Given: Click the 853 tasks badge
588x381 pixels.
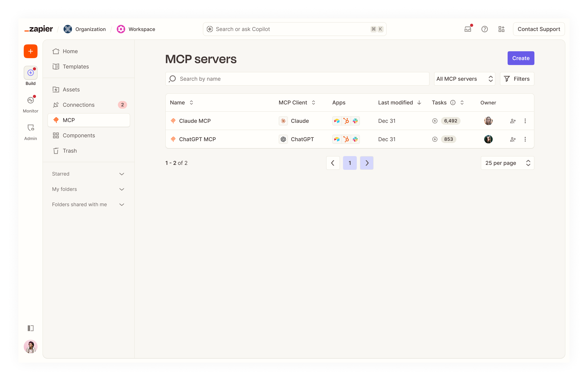Looking at the screenshot, I should coord(448,139).
